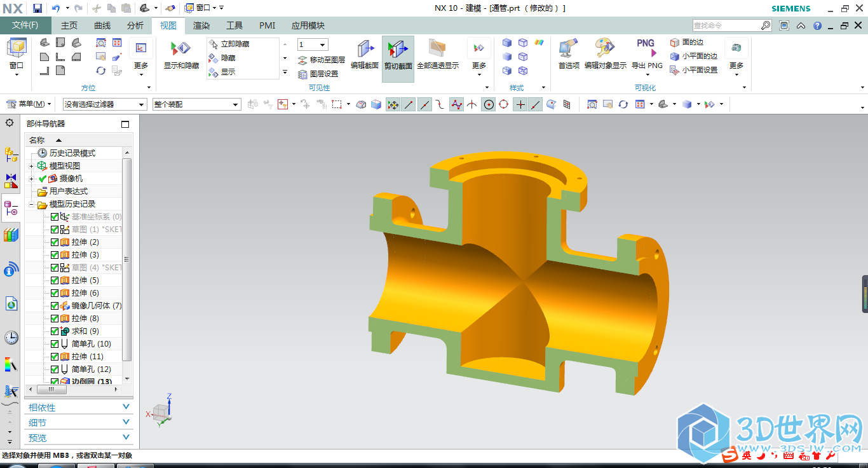
Task: Click the Assembly Navigator sidebar icon
Action: pos(11,154)
